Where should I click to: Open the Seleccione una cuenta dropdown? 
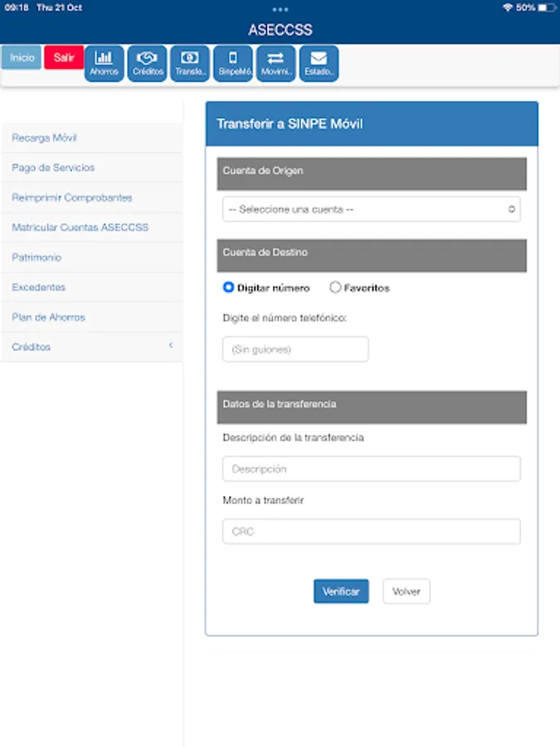372,209
